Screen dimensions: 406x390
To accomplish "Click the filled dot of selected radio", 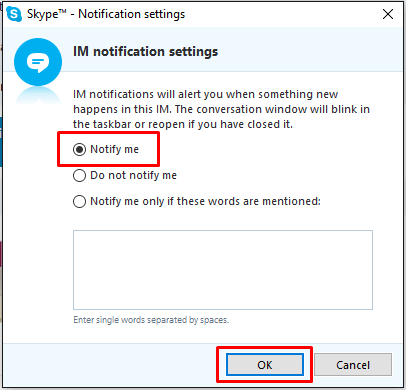I will (79, 149).
